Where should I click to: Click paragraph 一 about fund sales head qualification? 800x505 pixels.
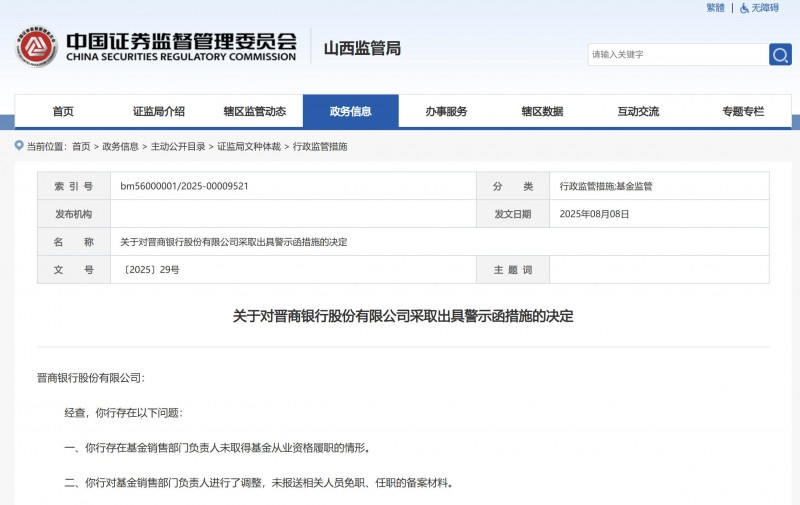click(x=217, y=448)
